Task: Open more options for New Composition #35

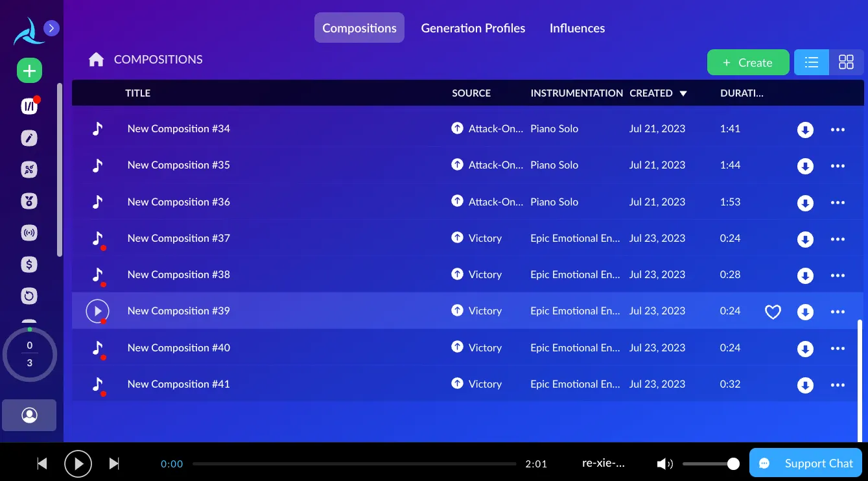Action: point(838,166)
